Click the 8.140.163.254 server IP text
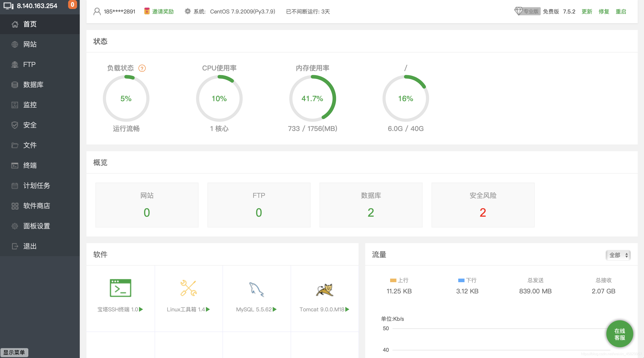This screenshot has width=644, height=358. click(x=37, y=6)
